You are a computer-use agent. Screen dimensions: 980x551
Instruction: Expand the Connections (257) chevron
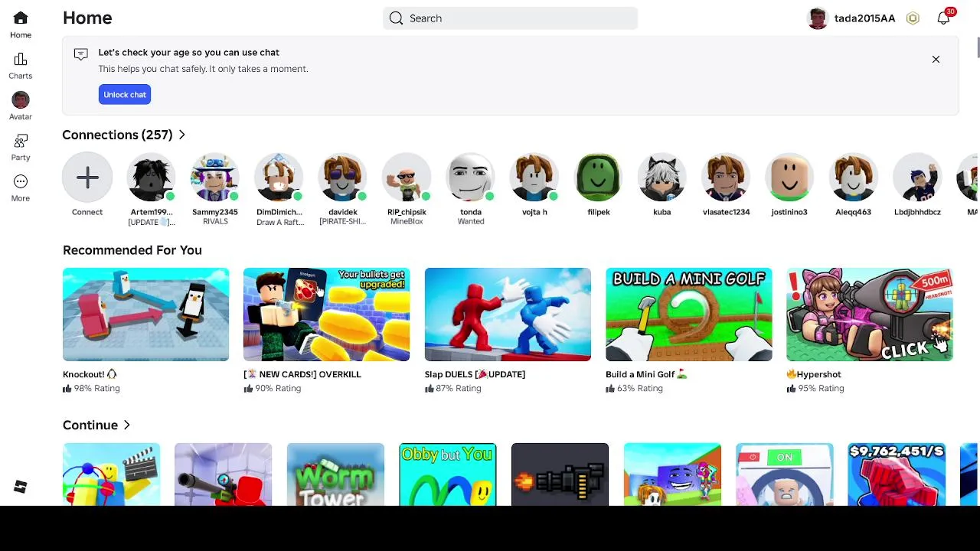tap(181, 135)
